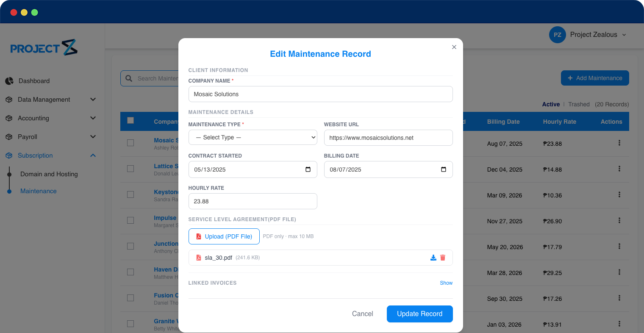The width and height of the screenshot is (644, 333).
Task: Open the Contract Started calendar picker
Action: (308, 169)
